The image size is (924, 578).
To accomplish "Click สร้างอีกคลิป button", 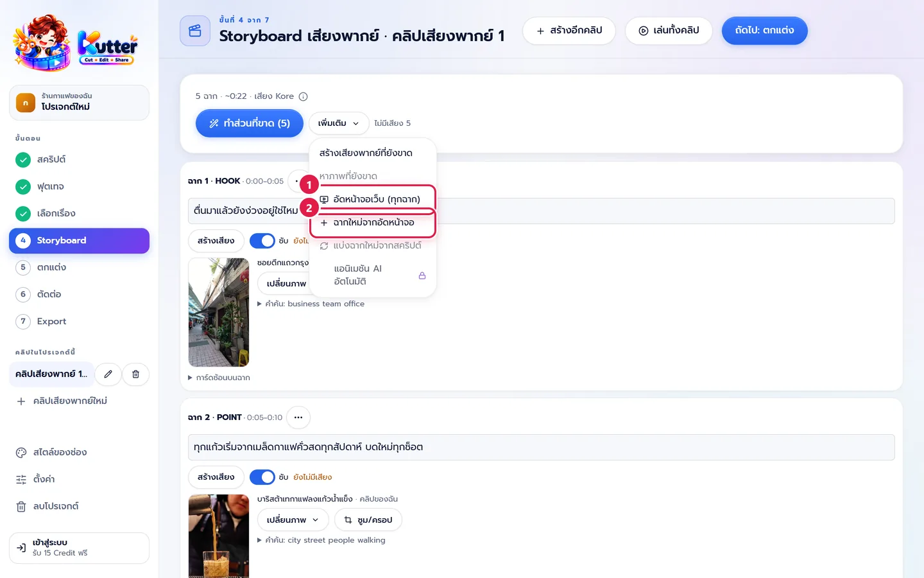I will point(569,31).
